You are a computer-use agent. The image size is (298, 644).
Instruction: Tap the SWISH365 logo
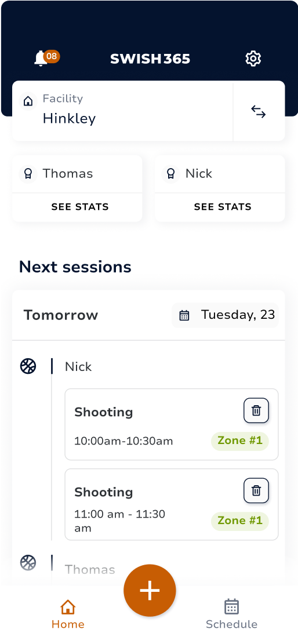coord(150,59)
